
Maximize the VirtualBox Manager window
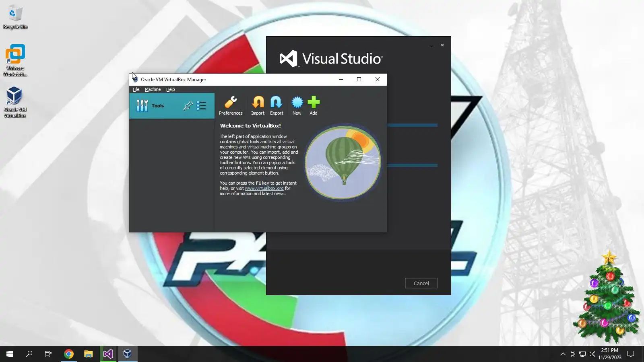(x=359, y=79)
